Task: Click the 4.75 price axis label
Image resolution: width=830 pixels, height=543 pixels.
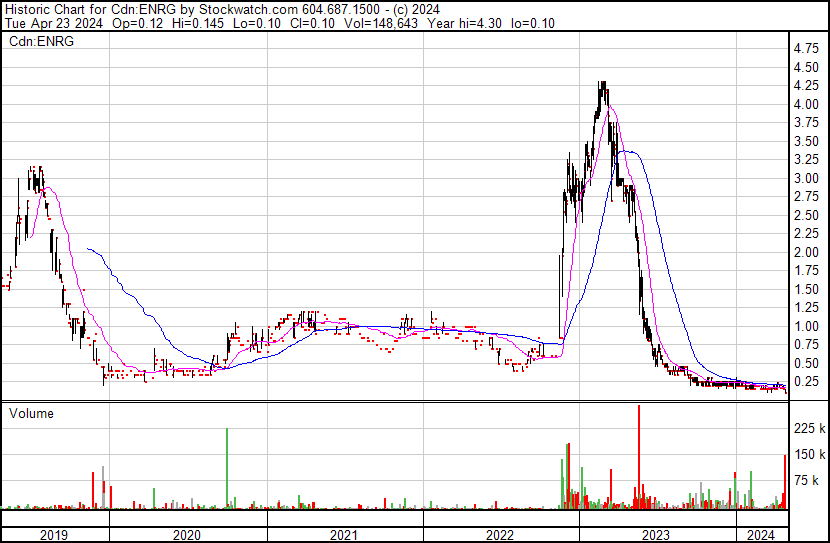Action: 805,49
